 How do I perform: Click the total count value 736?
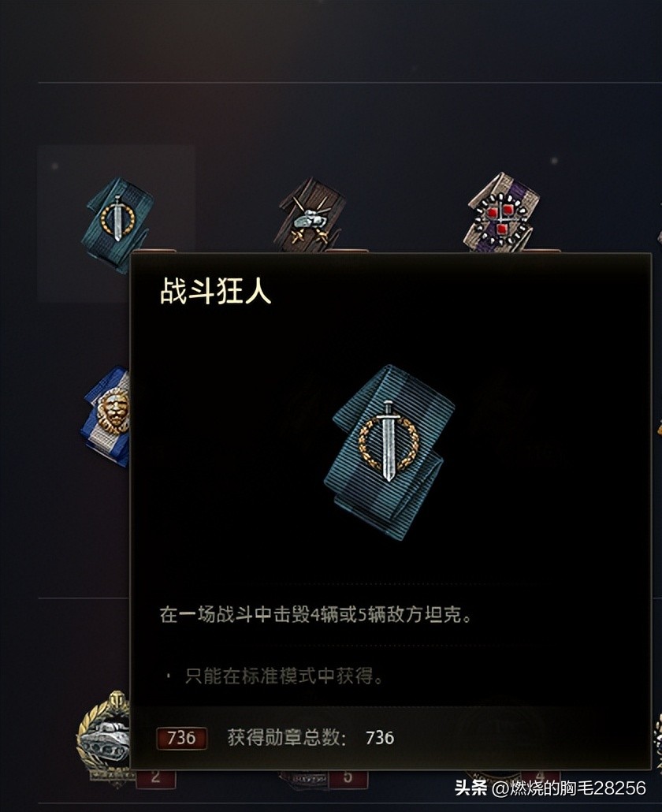pyautogui.click(x=380, y=737)
